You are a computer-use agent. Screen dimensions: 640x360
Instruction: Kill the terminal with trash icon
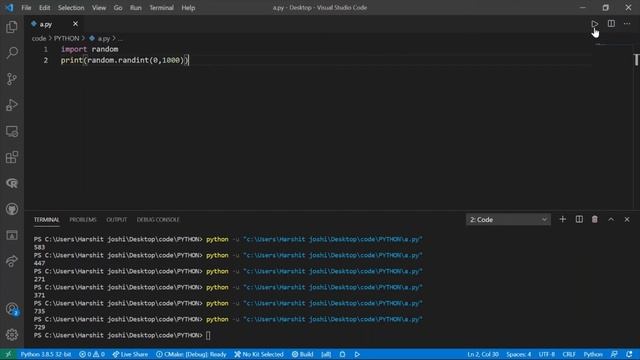click(x=595, y=220)
